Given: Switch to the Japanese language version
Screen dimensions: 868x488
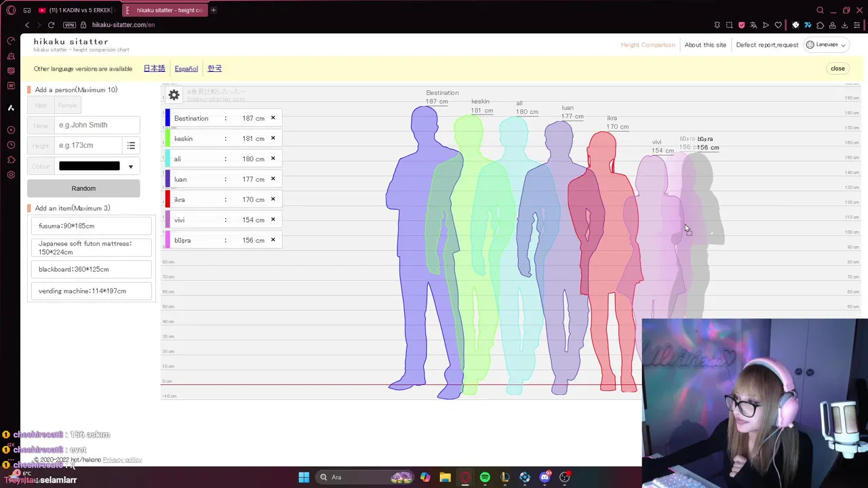Looking at the screenshot, I should tap(154, 68).
